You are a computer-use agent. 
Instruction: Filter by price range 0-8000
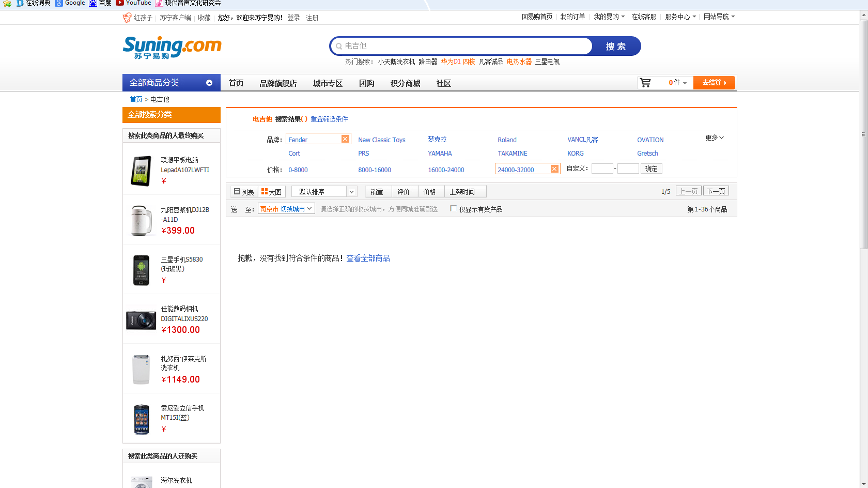(298, 170)
